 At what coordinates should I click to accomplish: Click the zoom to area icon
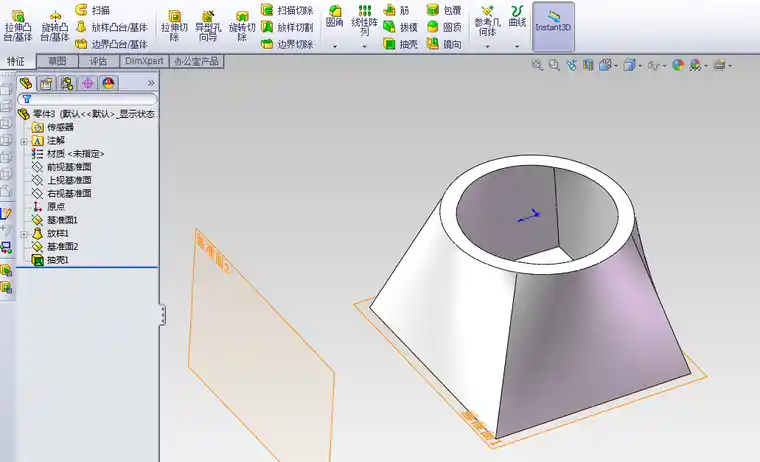click(x=554, y=65)
